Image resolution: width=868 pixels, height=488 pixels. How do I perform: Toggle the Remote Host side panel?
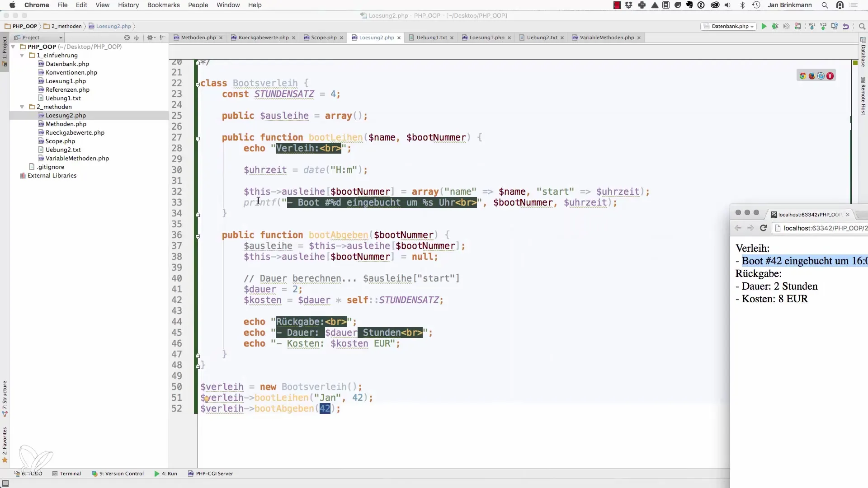863,96
